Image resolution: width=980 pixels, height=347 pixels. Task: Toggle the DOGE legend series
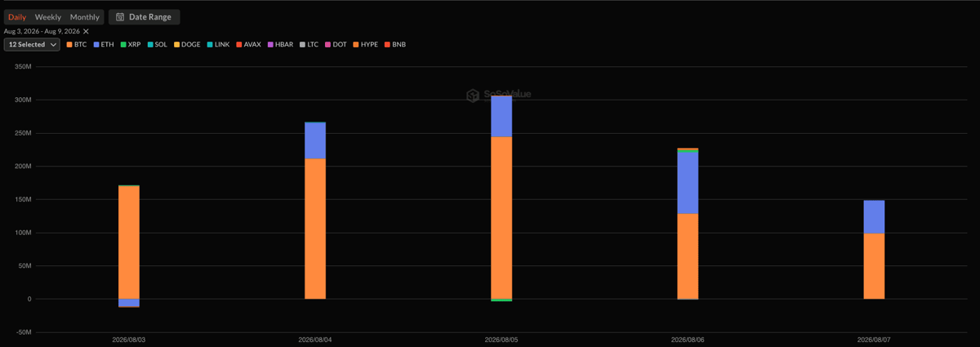187,45
